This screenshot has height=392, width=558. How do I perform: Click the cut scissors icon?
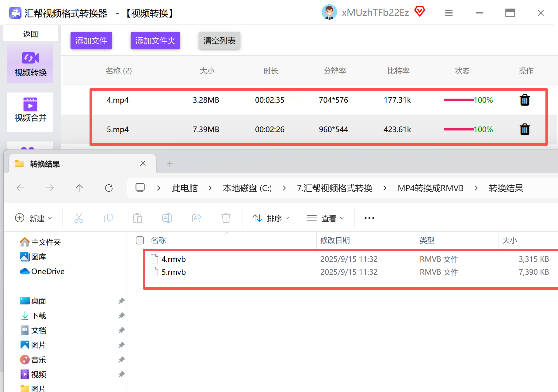coord(79,218)
